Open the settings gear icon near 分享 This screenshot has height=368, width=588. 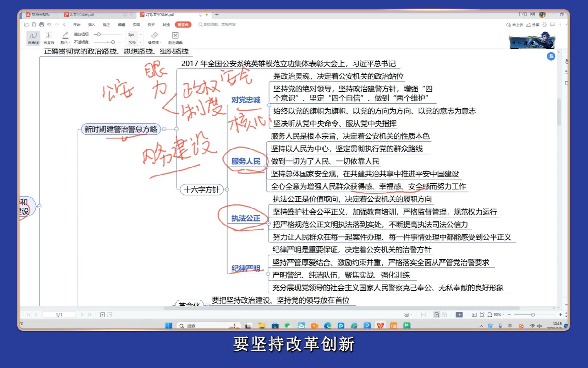point(545,25)
